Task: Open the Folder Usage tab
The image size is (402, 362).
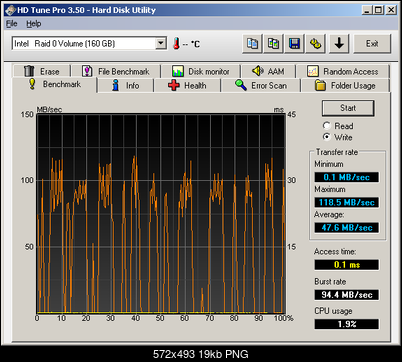Action: 345,86
